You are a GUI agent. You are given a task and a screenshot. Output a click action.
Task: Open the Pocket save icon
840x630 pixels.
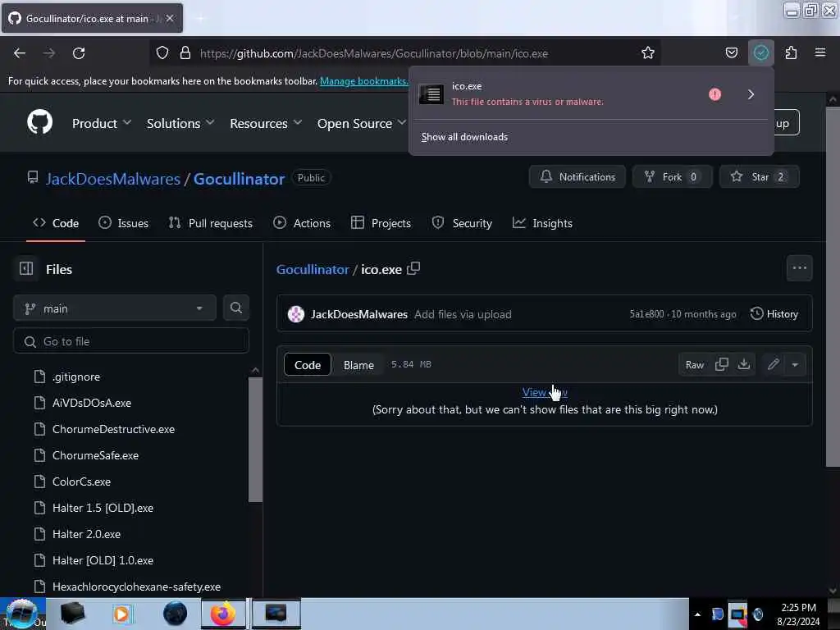[731, 52]
